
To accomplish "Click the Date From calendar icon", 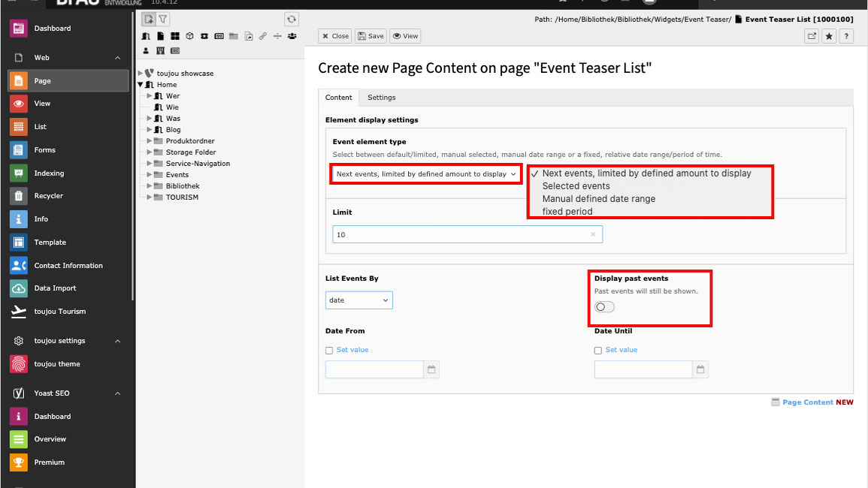I will 431,369.
